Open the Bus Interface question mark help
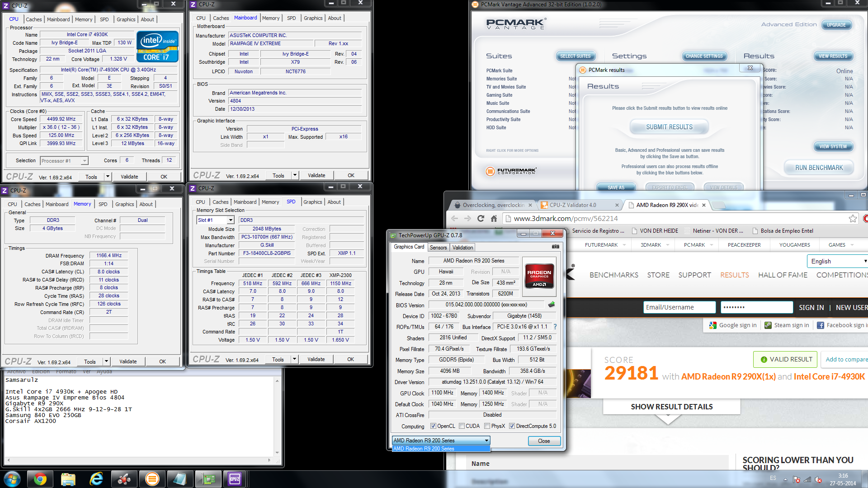The image size is (868, 488). tap(555, 327)
